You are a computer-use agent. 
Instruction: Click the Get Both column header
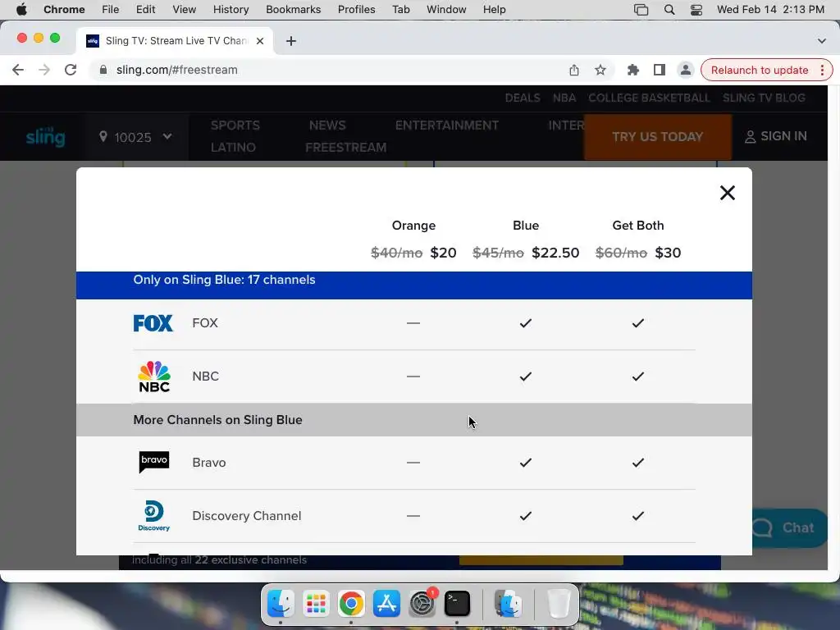(x=638, y=226)
